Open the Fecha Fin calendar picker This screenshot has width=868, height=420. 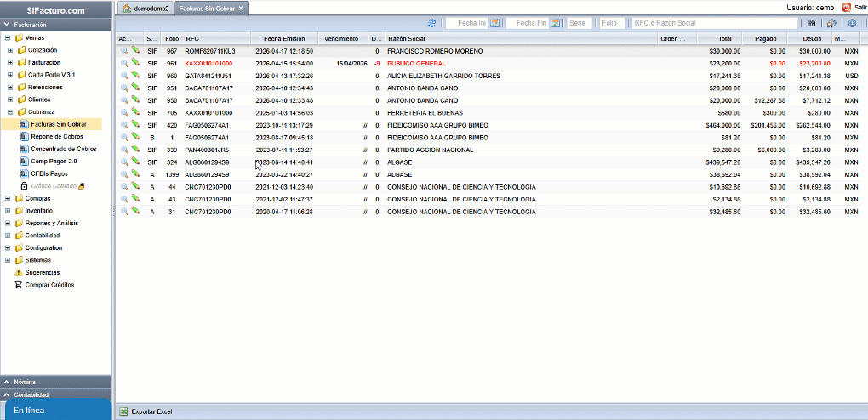click(555, 23)
